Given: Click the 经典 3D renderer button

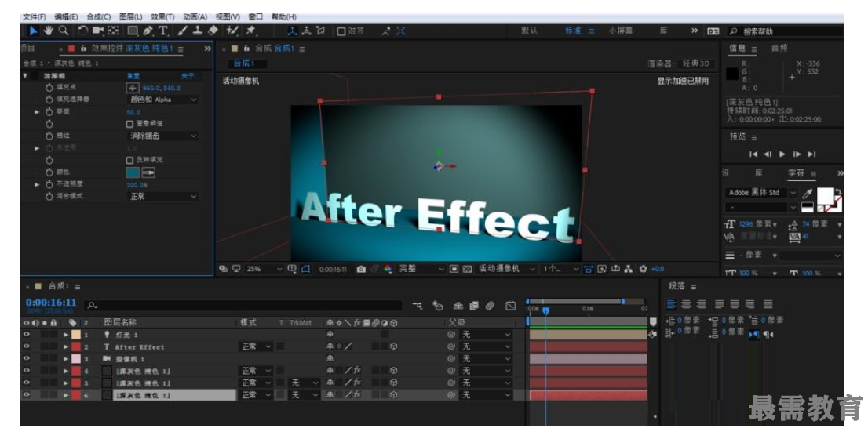Looking at the screenshot, I should click(x=695, y=63).
